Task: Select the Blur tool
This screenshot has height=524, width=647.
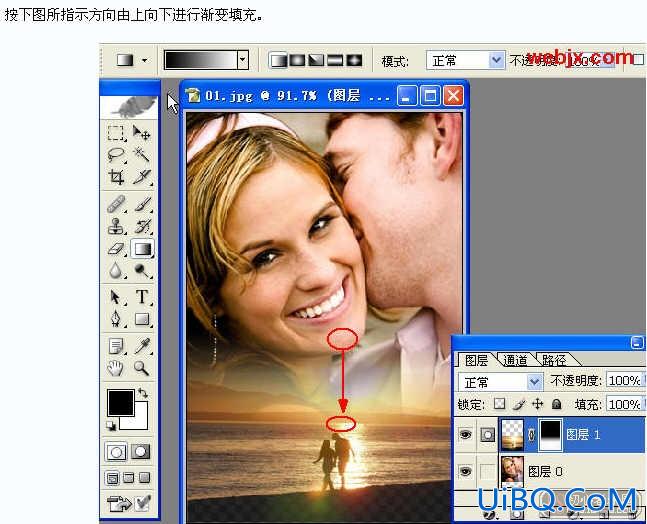Action: [x=116, y=271]
